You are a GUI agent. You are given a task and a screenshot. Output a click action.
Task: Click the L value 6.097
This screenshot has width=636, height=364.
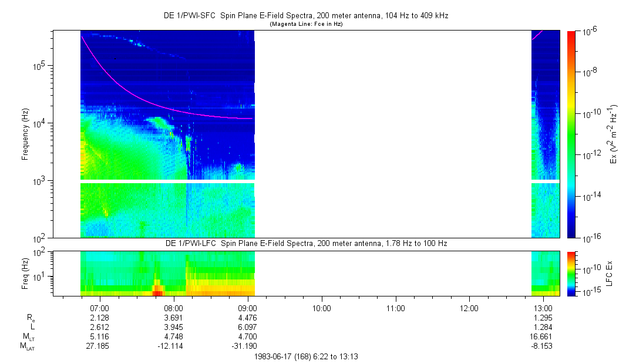tap(248, 326)
